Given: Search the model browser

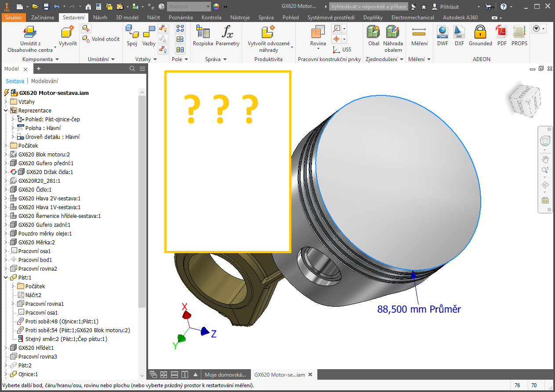Looking at the screenshot, I should (132, 69).
